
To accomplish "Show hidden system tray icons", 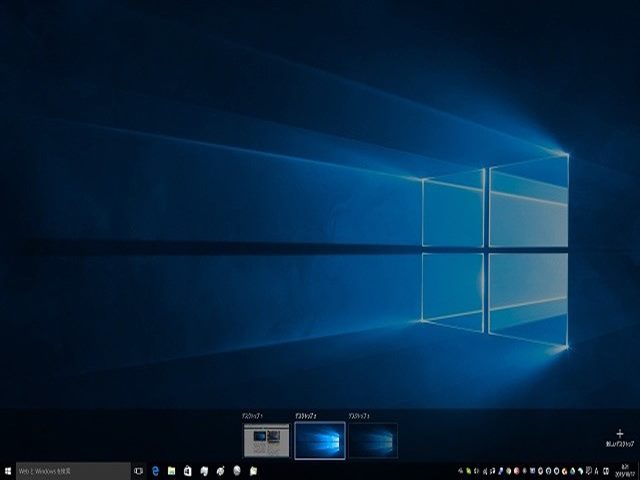I will [x=460, y=471].
